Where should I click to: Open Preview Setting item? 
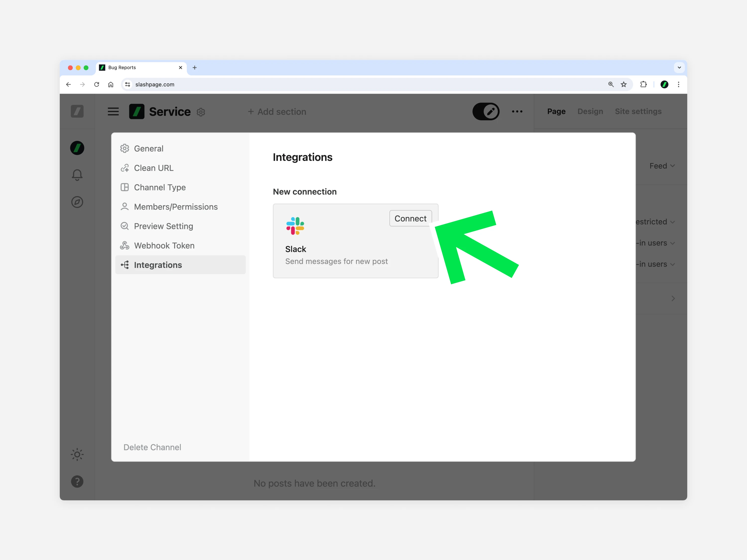click(x=180, y=226)
